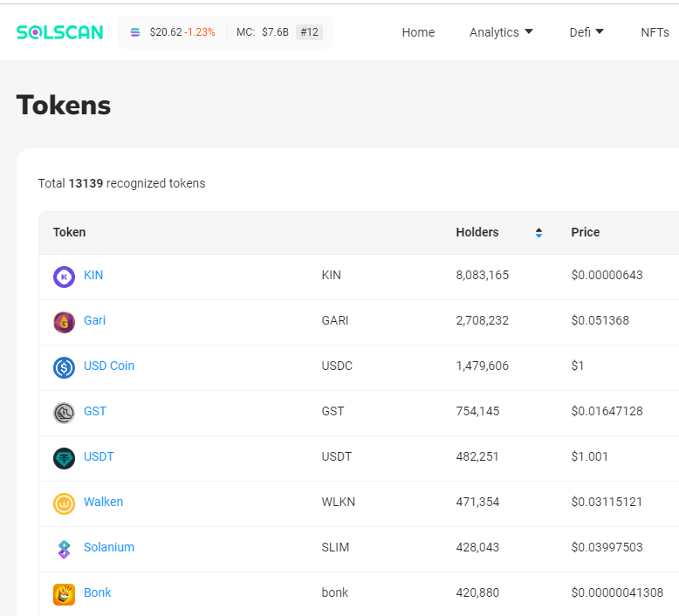Click the -1.23% price change
This screenshot has width=679, height=616.
click(x=200, y=32)
